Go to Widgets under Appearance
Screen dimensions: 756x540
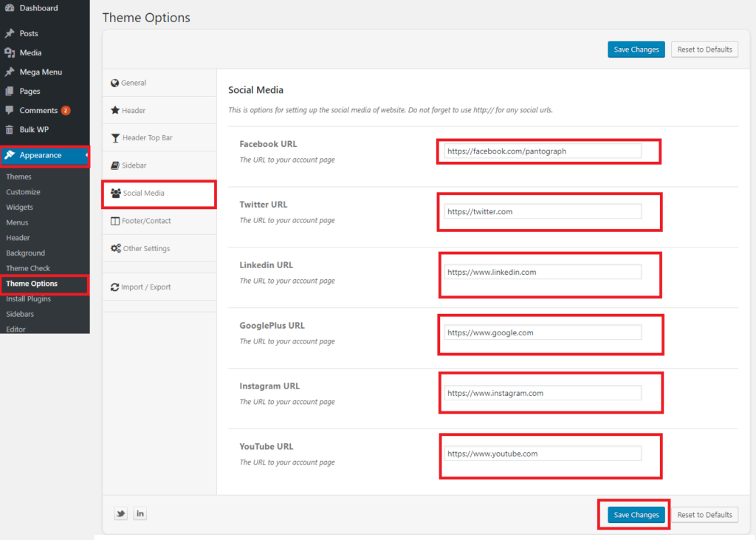pyautogui.click(x=19, y=208)
